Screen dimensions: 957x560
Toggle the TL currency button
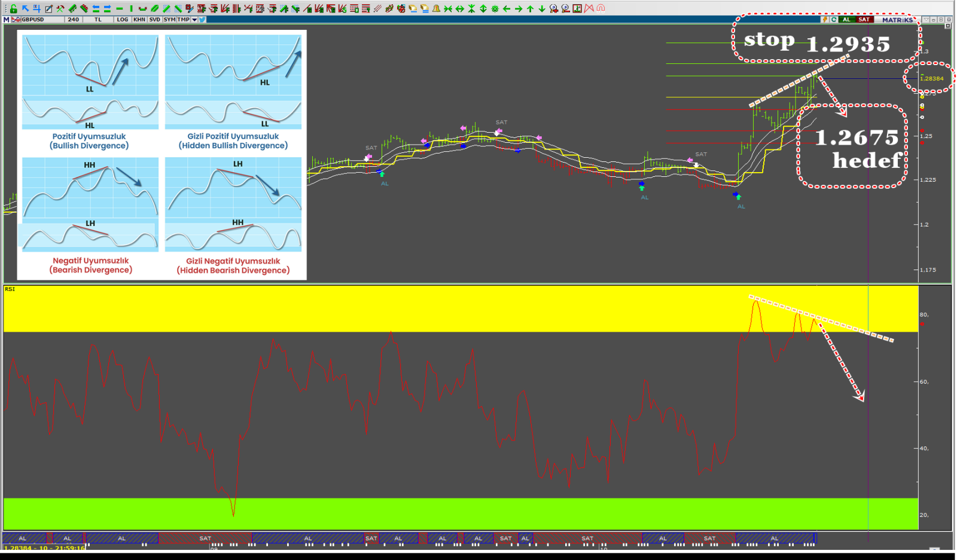[98, 20]
